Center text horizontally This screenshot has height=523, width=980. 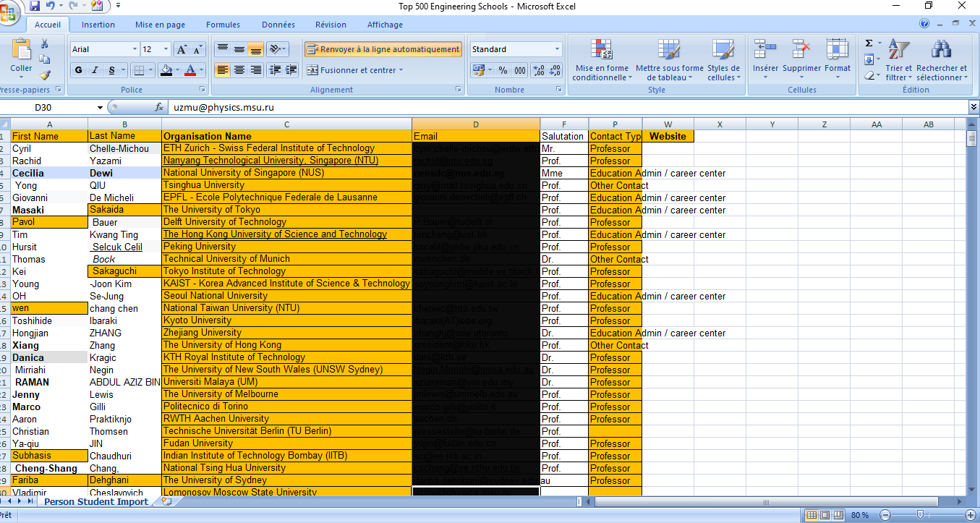(x=239, y=70)
